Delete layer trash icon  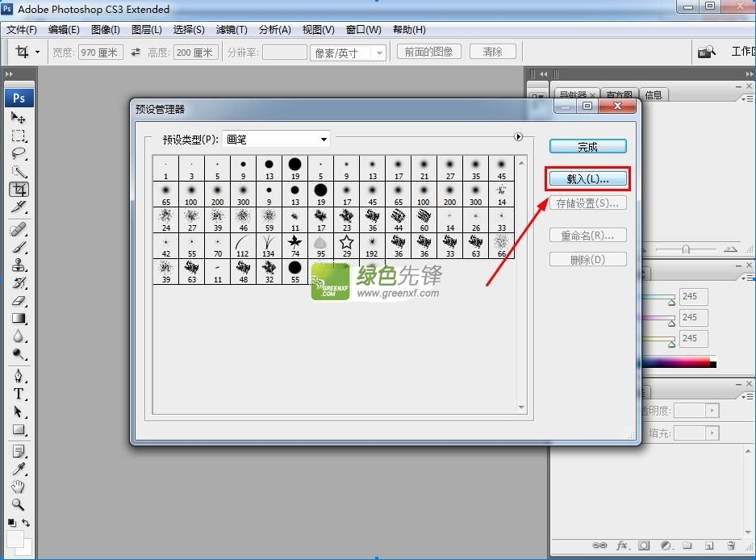tap(732, 545)
